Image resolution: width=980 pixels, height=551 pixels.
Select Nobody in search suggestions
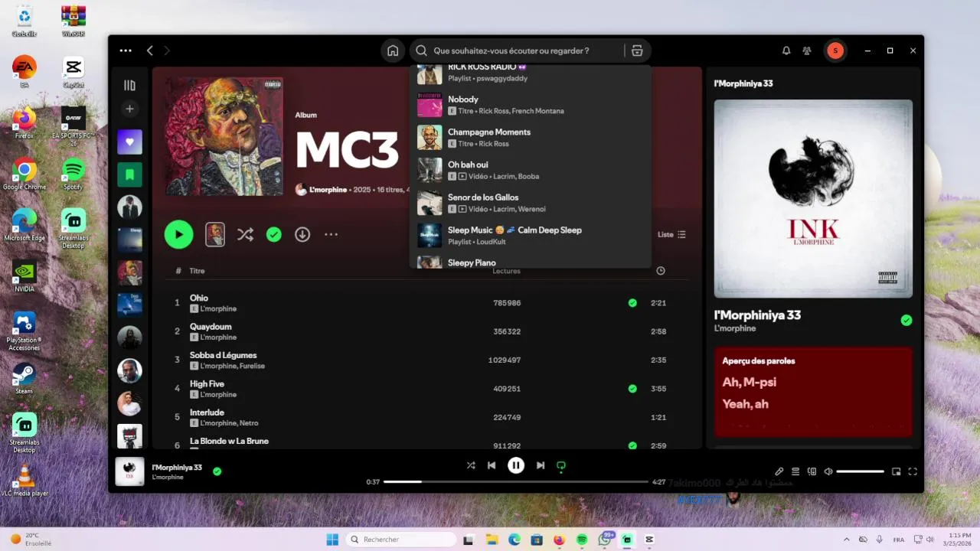pyautogui.click(x=531, y=105)
